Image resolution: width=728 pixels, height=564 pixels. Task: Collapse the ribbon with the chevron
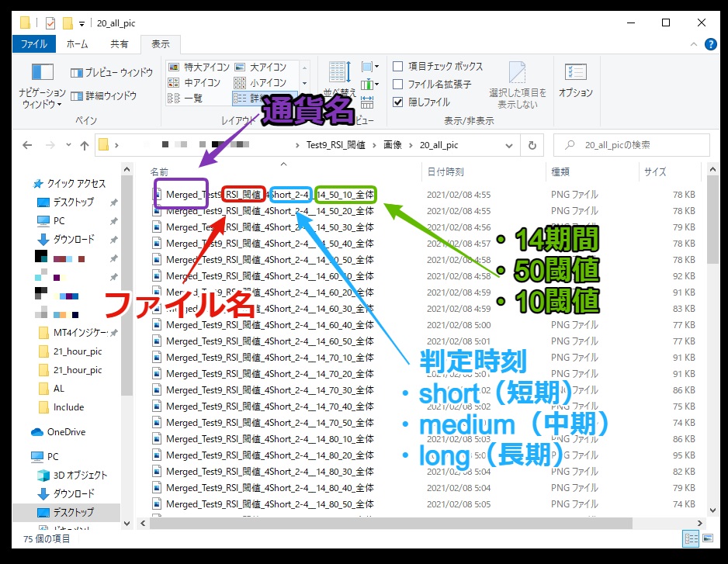point(694,44)
